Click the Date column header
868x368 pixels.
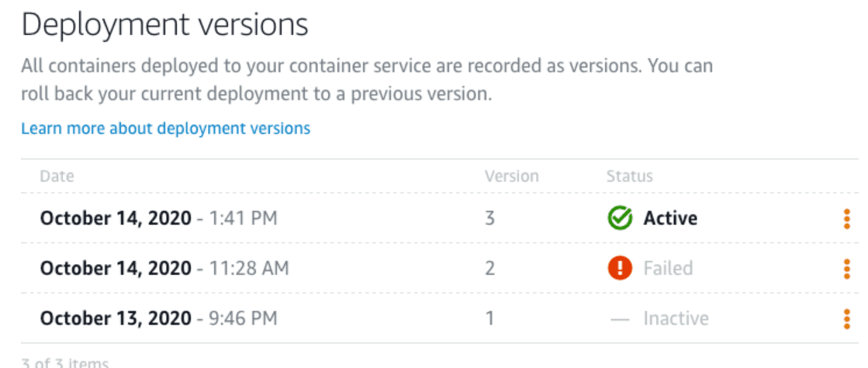57,176
